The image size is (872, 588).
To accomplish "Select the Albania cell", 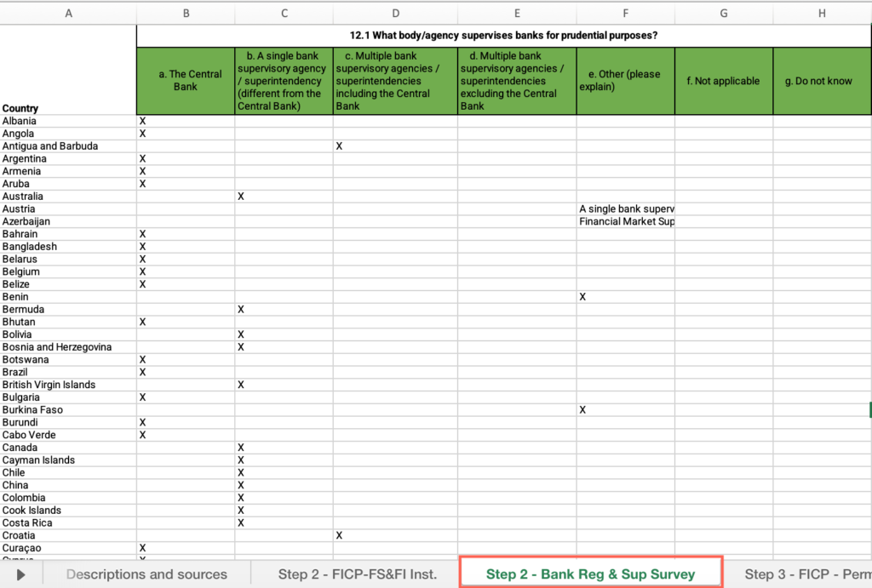I will [68, 121].
